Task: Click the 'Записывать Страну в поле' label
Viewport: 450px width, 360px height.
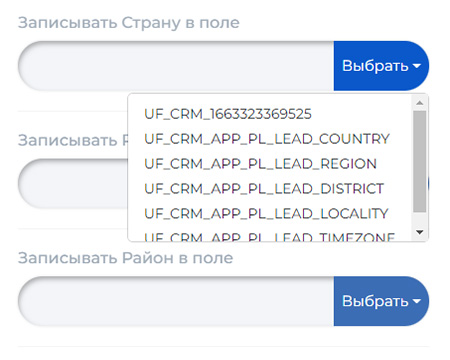Action: coord(129,23)
